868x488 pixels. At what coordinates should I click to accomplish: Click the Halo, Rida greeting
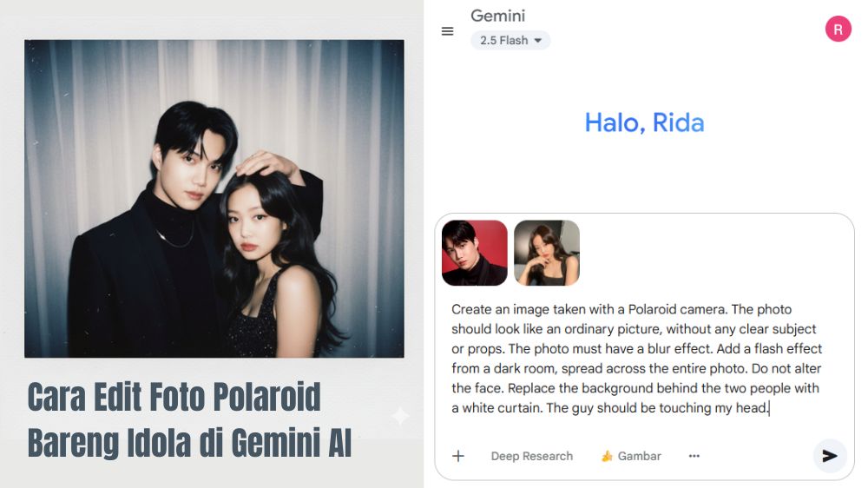[x=644, y=122]
